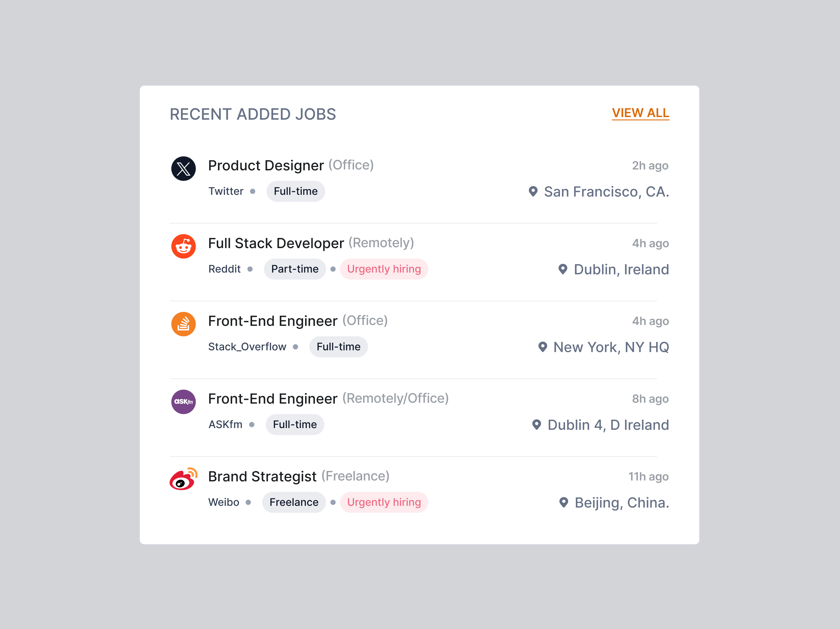The height and width of the screenshot is (629, 840).
Task: Open the Product Designer job listing
Action: [x=266, y=165]
